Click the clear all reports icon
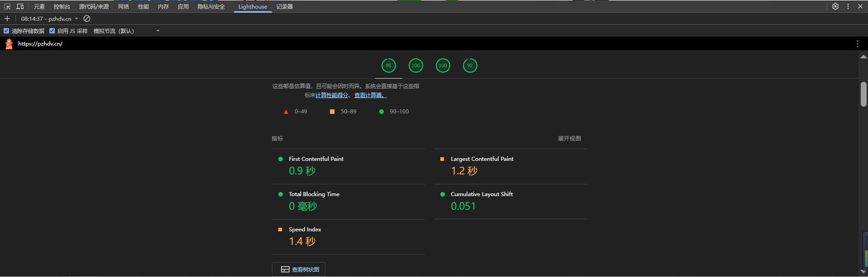 pos(87,19)
